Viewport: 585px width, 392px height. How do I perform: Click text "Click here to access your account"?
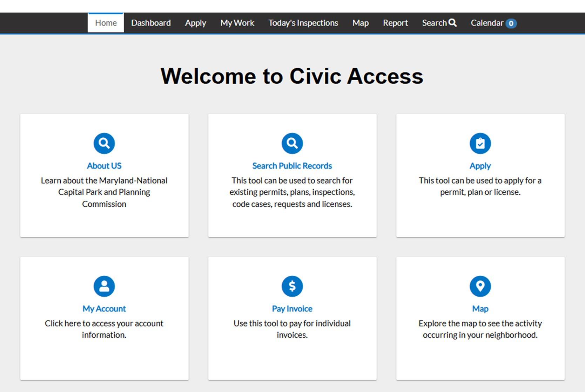pos(104,323)
